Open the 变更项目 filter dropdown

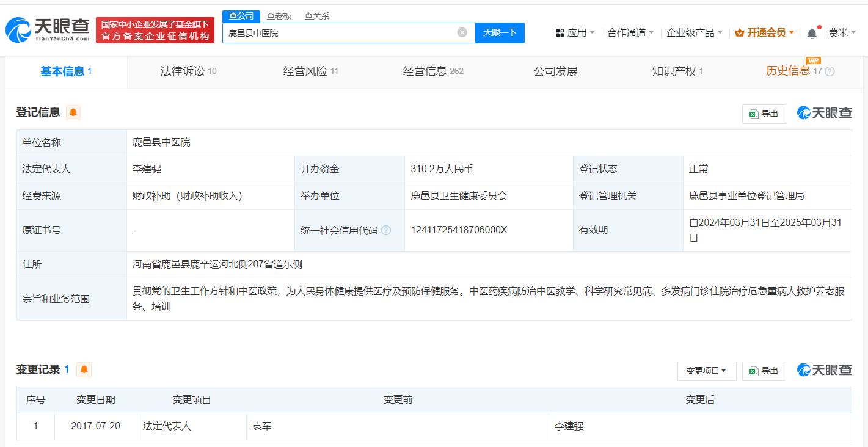point(706,371)
